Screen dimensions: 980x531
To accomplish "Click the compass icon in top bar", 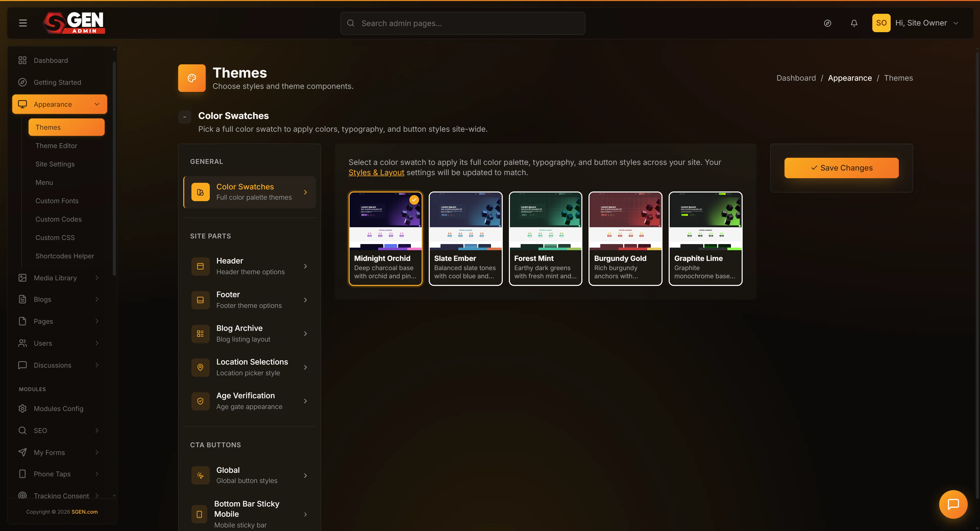I will pyautogui.click(x=827, y=23).
